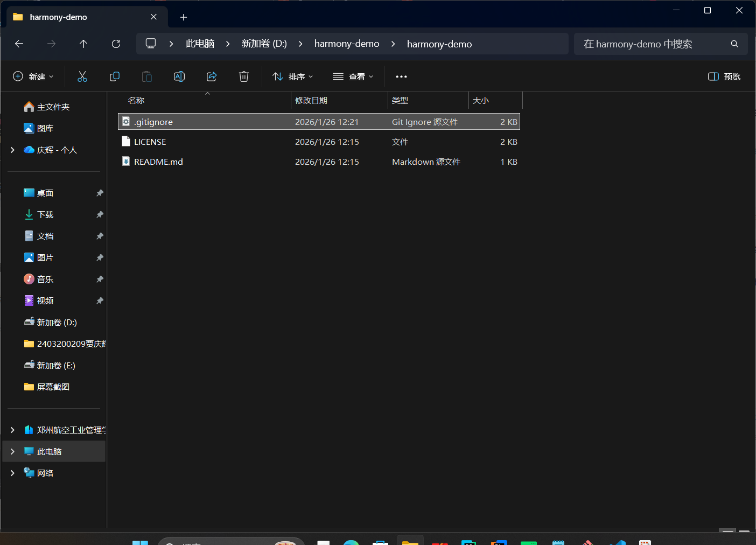Go up one folder level
756x545 pixels.
pos(83,44)
